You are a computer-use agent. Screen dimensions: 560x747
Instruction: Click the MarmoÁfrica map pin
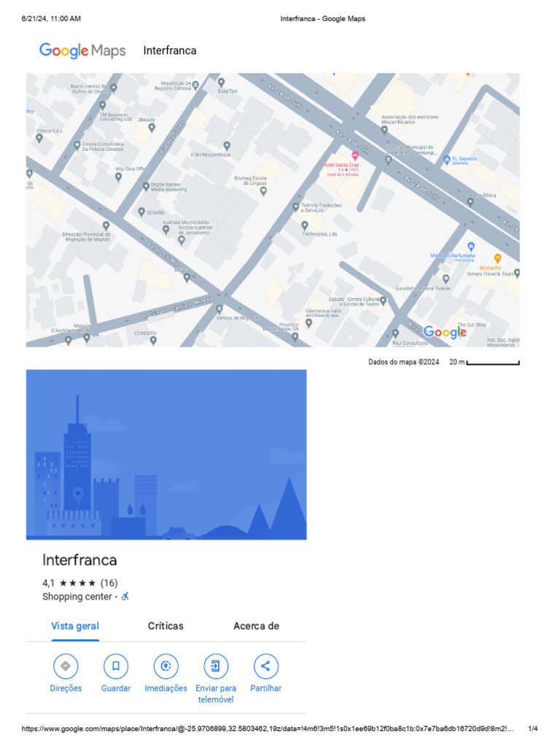[x=470, y=202]
